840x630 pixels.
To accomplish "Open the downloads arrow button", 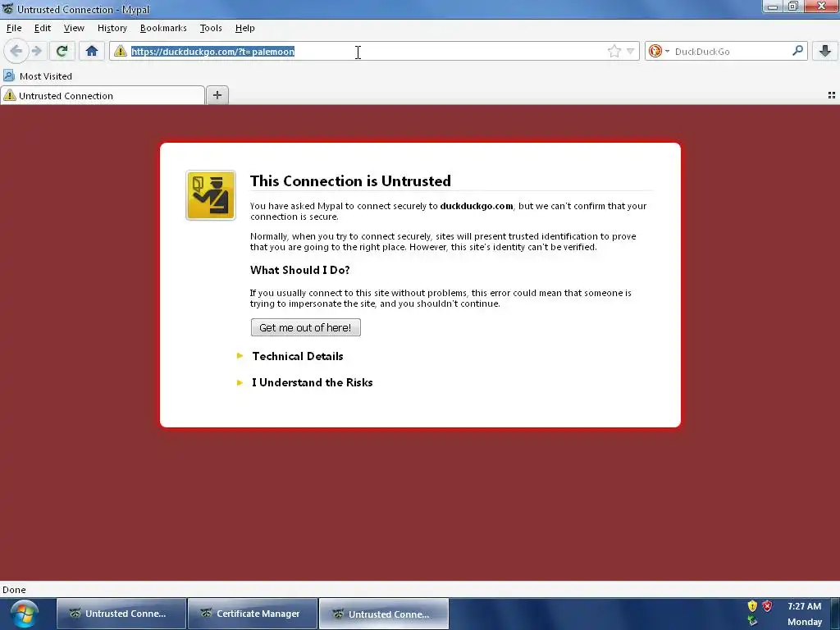I will point(825,52).
